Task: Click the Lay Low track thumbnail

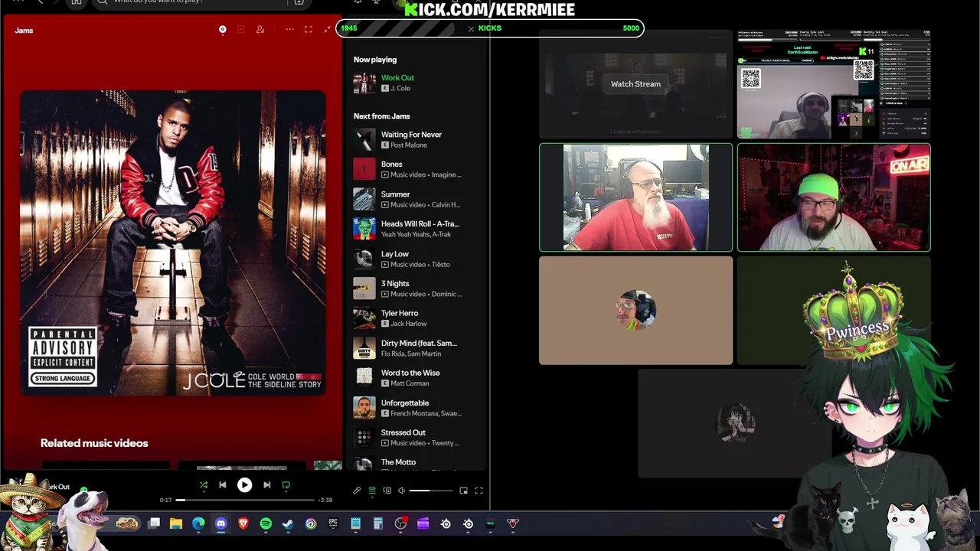Action: (364, 259)
